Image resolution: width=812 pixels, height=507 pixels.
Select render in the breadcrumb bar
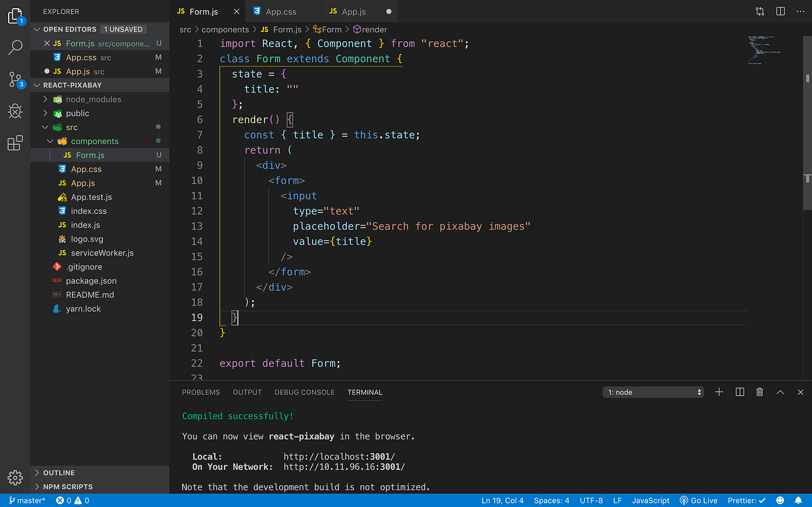pos(374,29)
